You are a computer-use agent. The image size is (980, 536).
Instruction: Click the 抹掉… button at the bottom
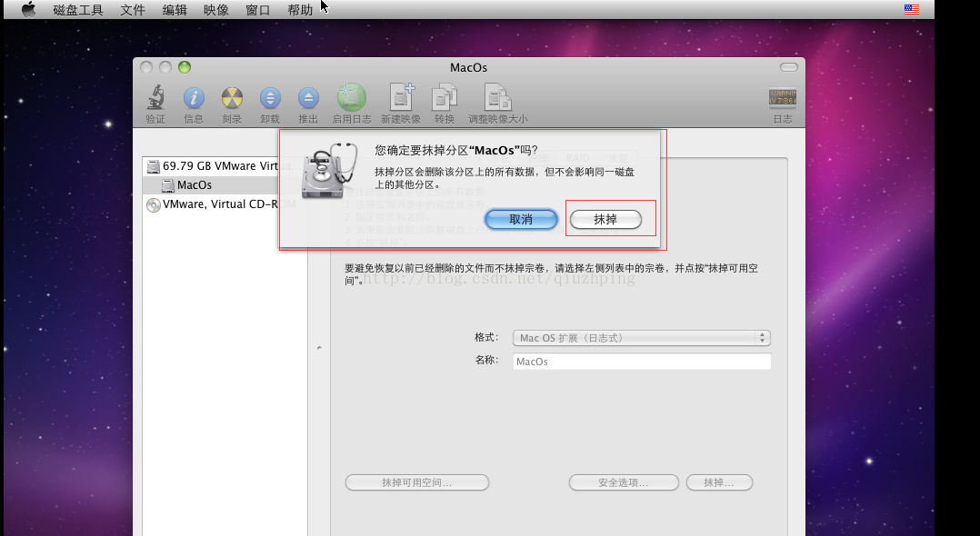click(x=719, y=482)
